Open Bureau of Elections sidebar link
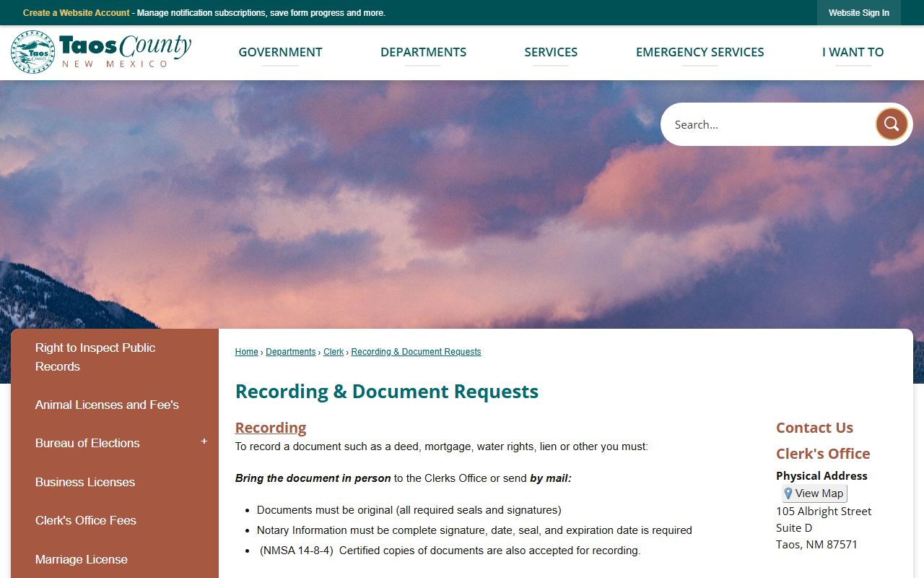The image size is (924, 578). pyautogui.click(x=87, y=443)
